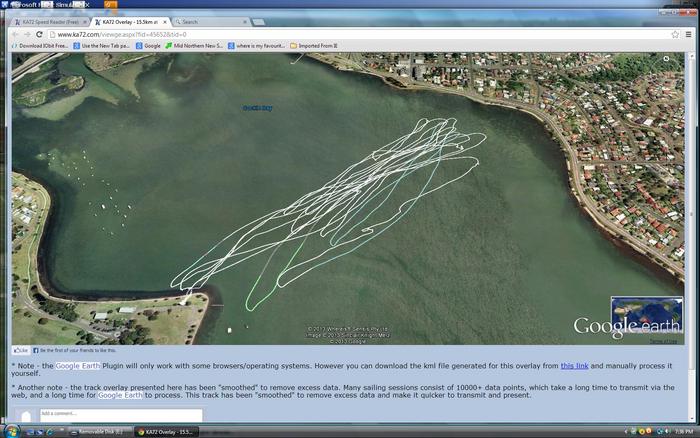700x438 pixels.
Task: Click the Add a comment field
Action: pyautogui.click(x=120, y=414)
